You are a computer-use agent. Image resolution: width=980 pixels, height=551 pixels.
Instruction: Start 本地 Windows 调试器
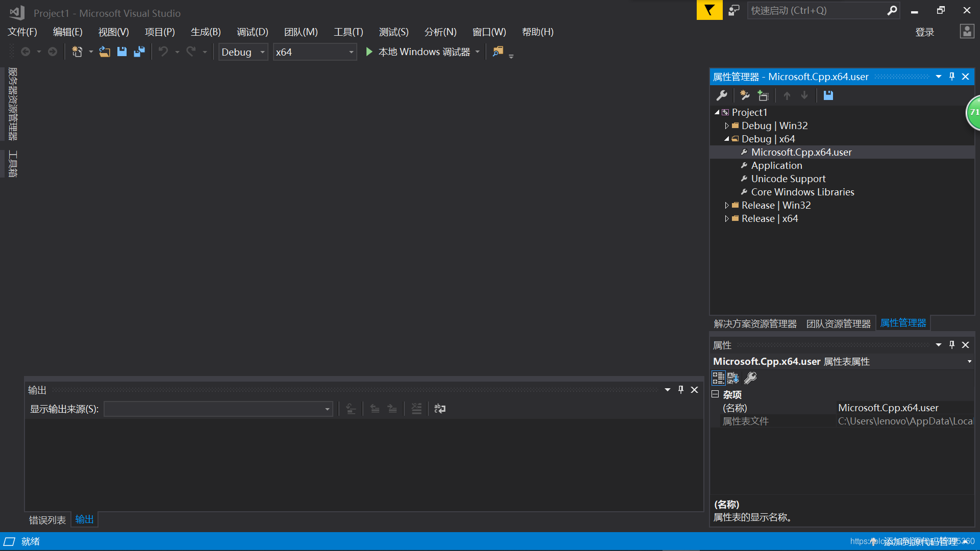coord(419,52)
